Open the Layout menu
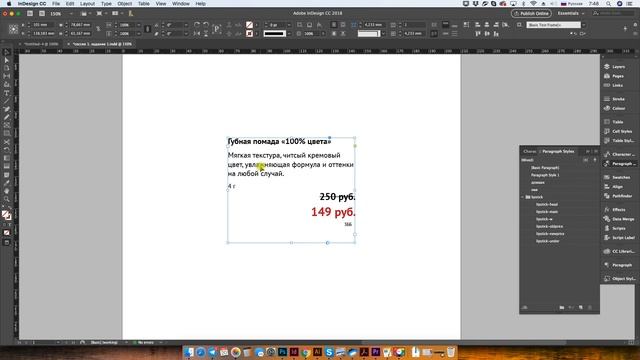The width and height of the screenshot is (640, 360). pyautogui.click(x=87, y=4)
